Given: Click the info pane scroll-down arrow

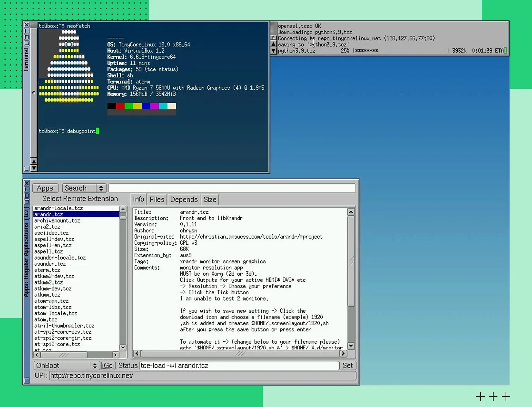Looking at the screenshot, I should (351, 346).
